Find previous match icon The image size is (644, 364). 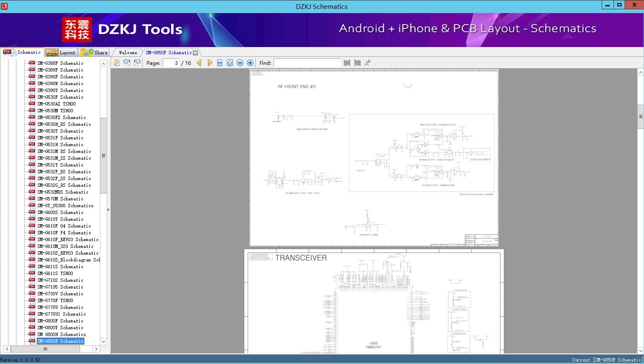click(x=347, y=63)
